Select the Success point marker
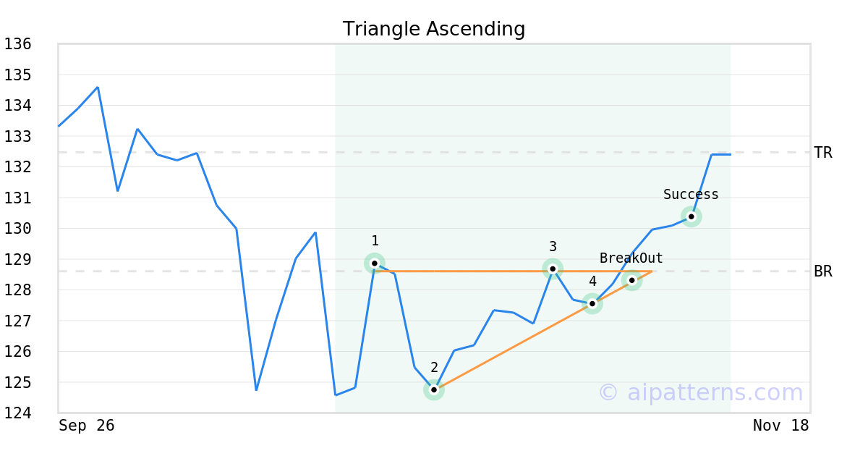The image size is (868, 456). click(x=692, y=216)
